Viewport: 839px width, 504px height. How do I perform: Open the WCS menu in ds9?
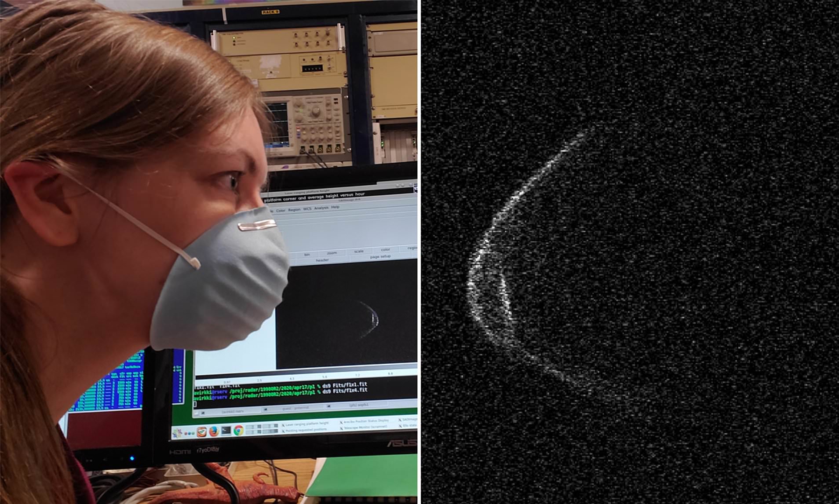tap(307, 209)
